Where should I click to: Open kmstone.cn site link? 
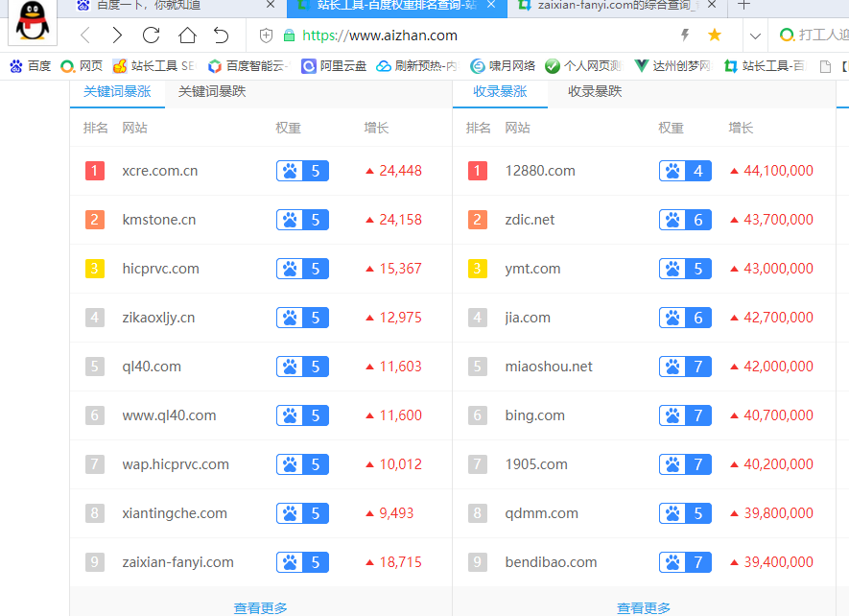pyautogui.click(x=158, y=220)
